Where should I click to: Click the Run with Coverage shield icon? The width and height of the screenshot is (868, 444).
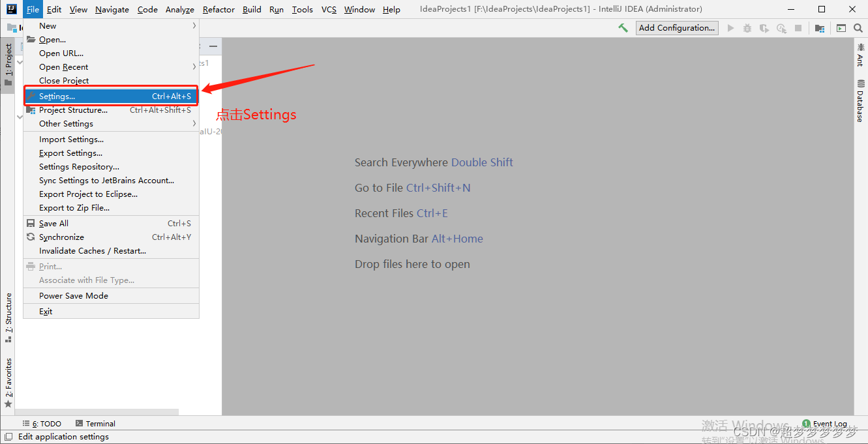764,28
